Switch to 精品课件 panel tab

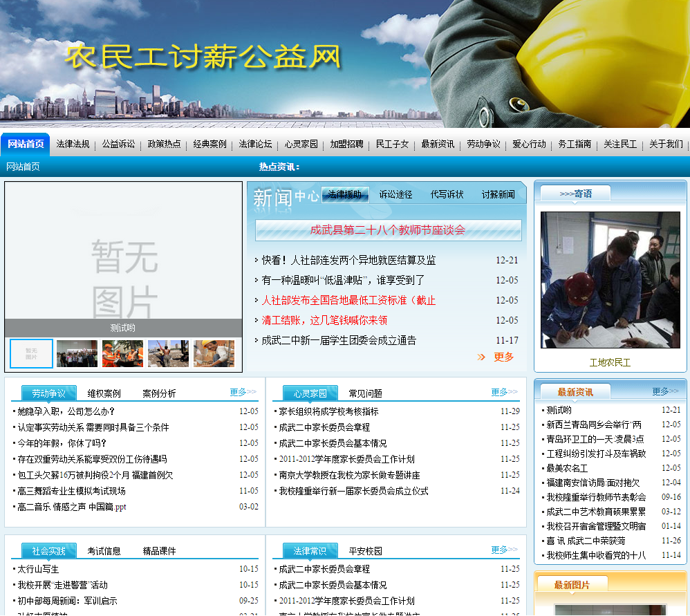click(159, 551)
